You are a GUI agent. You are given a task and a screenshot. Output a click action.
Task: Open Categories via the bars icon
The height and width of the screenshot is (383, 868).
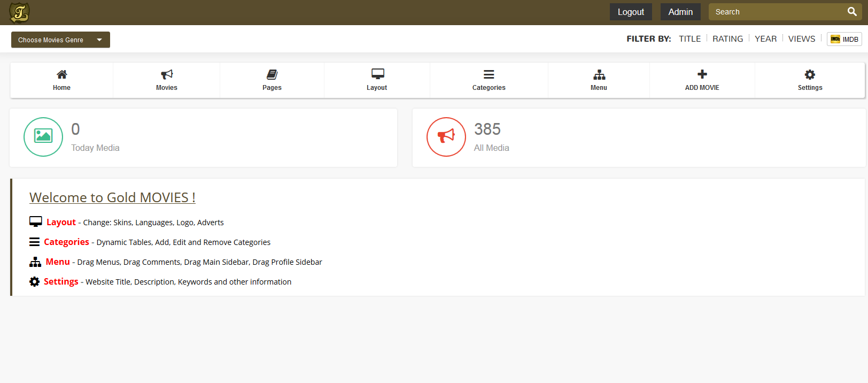point(489,74)
